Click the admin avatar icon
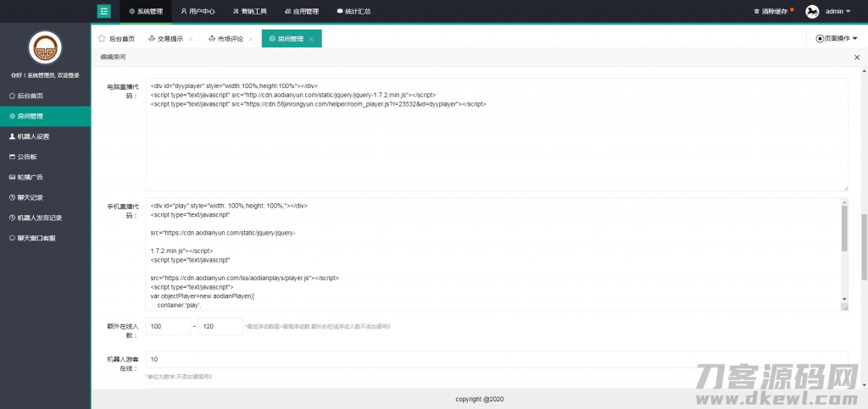This screenshot has height=409, width=868. pyautogui.click(x=811, y=11)
